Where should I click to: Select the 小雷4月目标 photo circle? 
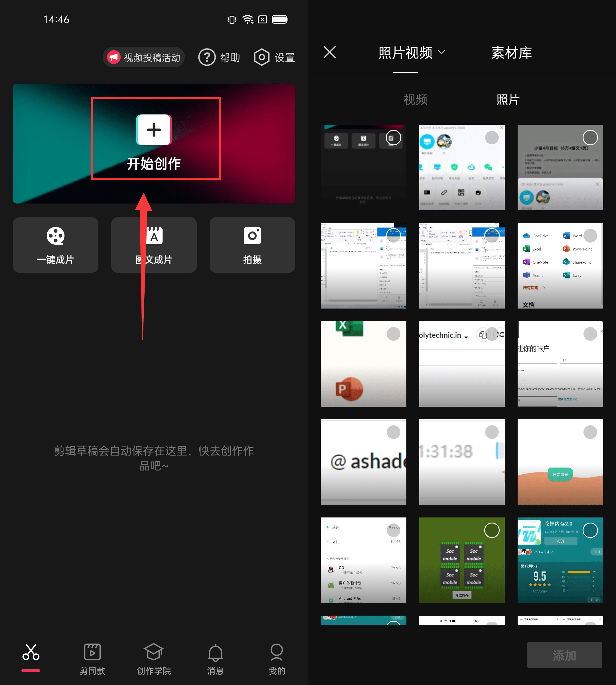pos(590,138)
